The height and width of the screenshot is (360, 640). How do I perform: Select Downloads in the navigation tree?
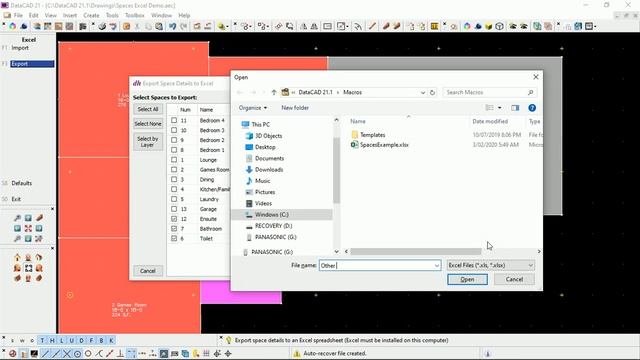[x=269, y=169]
